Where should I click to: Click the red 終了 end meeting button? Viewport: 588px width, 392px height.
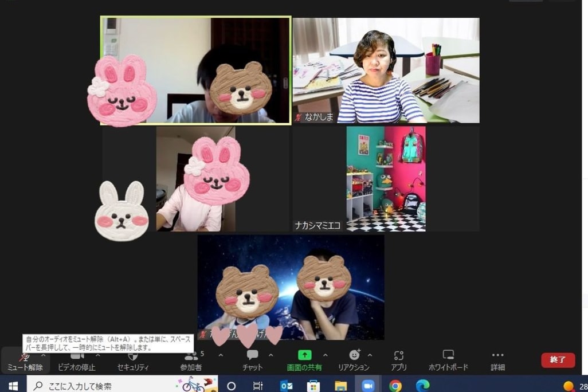558,360
